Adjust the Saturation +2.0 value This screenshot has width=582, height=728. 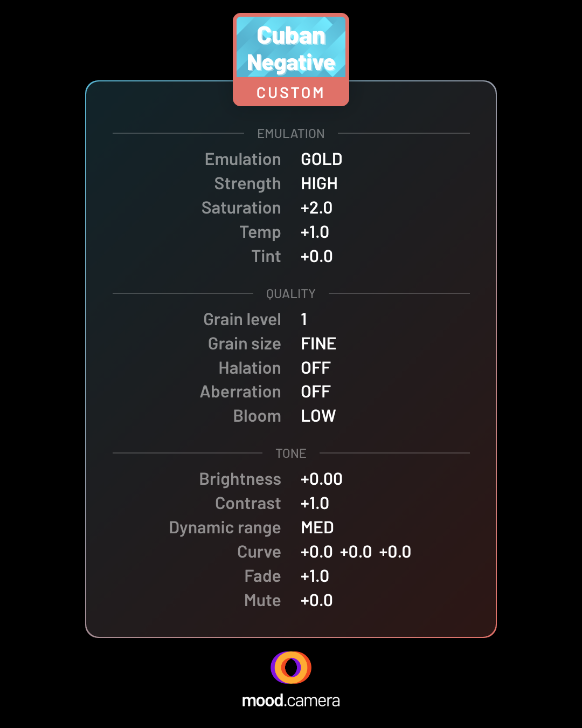317,208
